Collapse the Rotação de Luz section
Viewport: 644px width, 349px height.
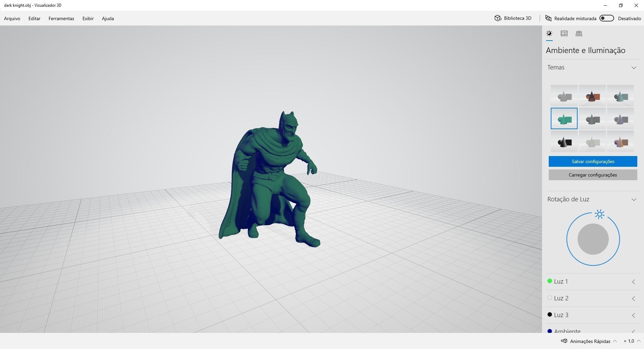pos(634,199)
